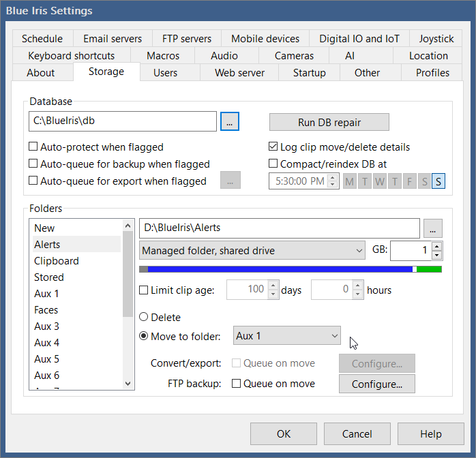Image resolution: width=476 pixels, height=458 pixels.
Task: Increase the clip age hours value
Action: [x=358, y=286]
